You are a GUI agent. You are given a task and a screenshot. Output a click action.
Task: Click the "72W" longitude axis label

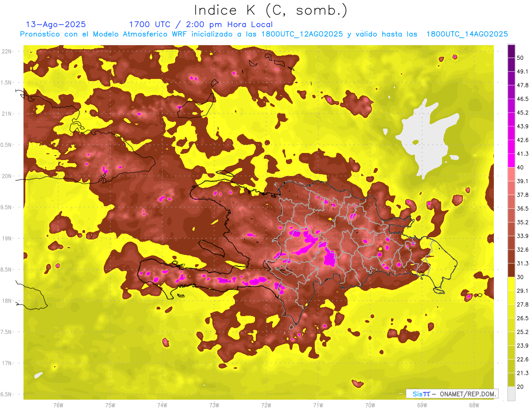(x=266, y=405)
